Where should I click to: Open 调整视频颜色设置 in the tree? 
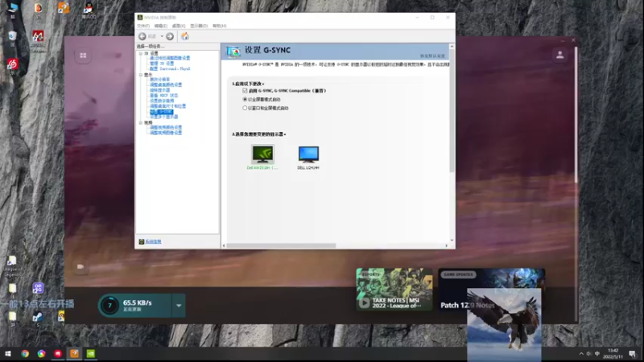(x=166, y=128)
